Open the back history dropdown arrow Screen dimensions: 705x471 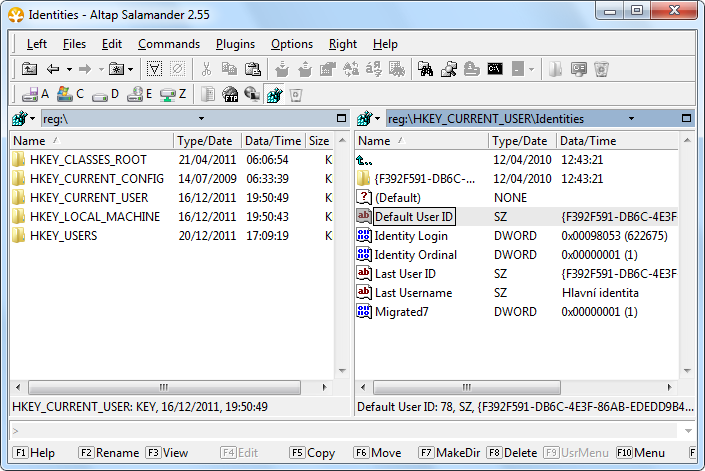coord(69,69)
